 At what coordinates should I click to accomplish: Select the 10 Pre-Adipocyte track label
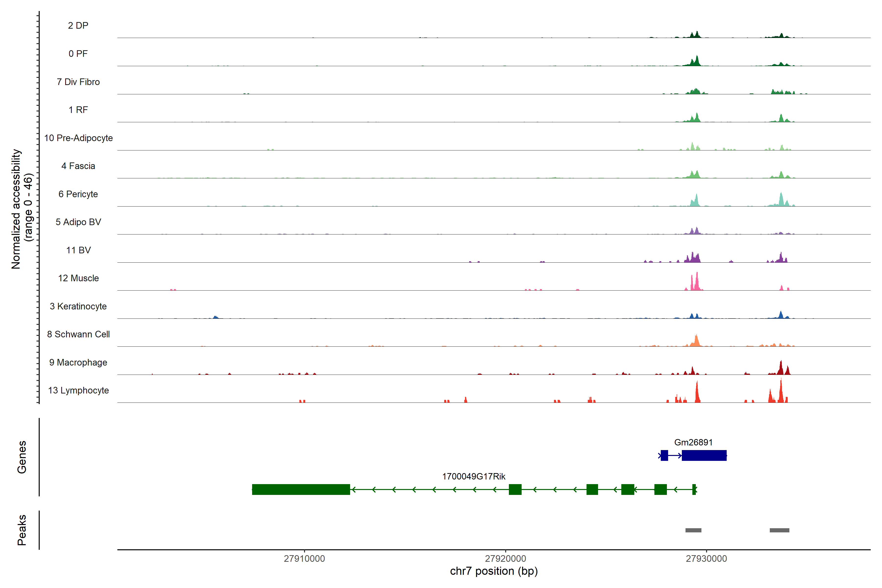[78, 138]
